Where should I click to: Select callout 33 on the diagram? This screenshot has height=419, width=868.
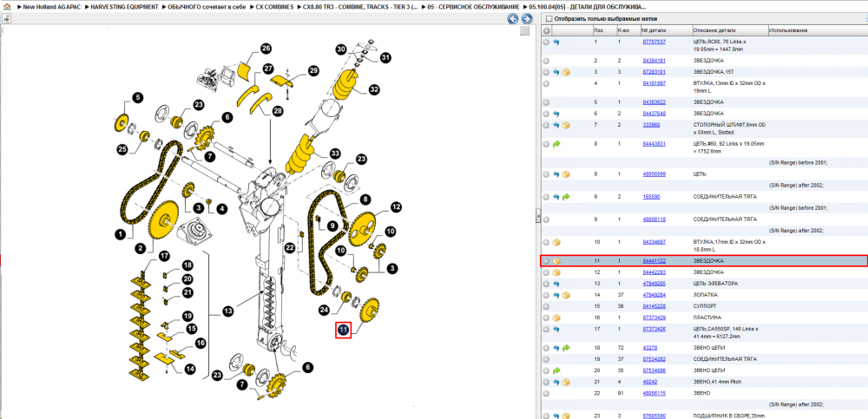coord(335,154)
